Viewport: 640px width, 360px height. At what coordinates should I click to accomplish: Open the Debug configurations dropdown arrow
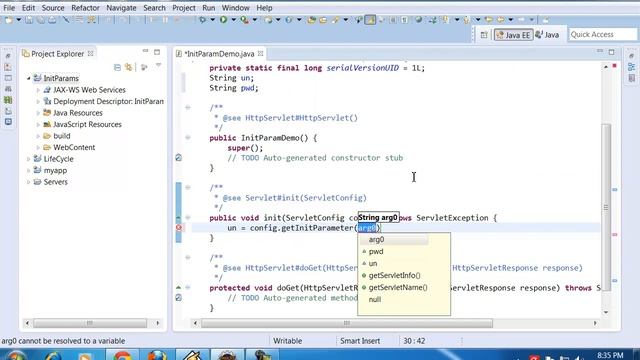(212, 20)
